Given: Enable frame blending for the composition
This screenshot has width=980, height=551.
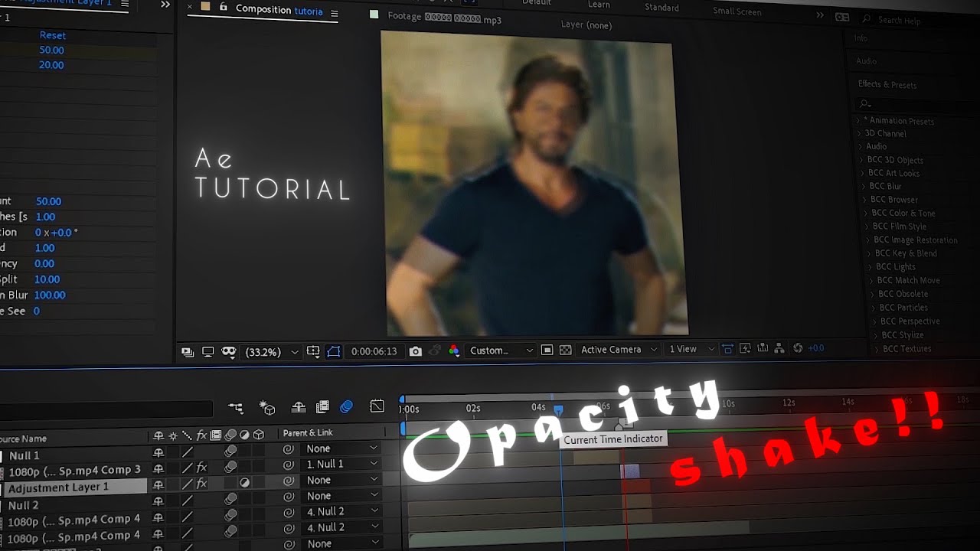Looking at the screenshot, I should [x=323, y=407].
